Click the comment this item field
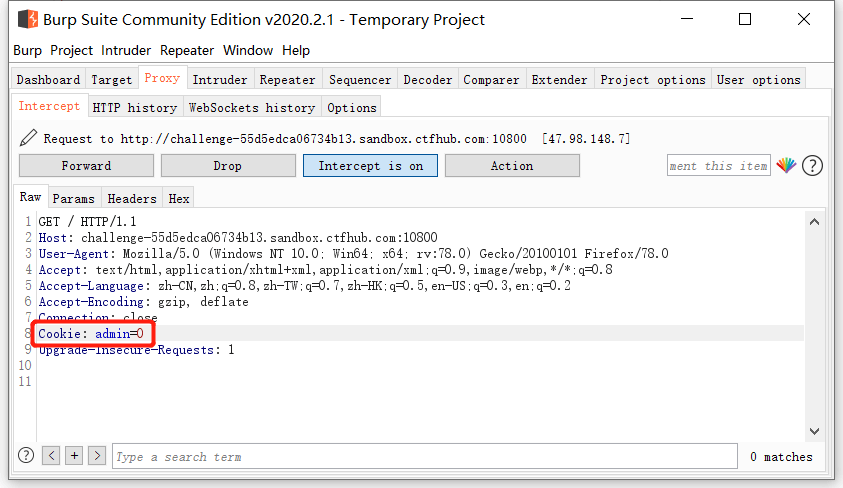This screenshot has height=488, width=843. (x=719, y=166)
